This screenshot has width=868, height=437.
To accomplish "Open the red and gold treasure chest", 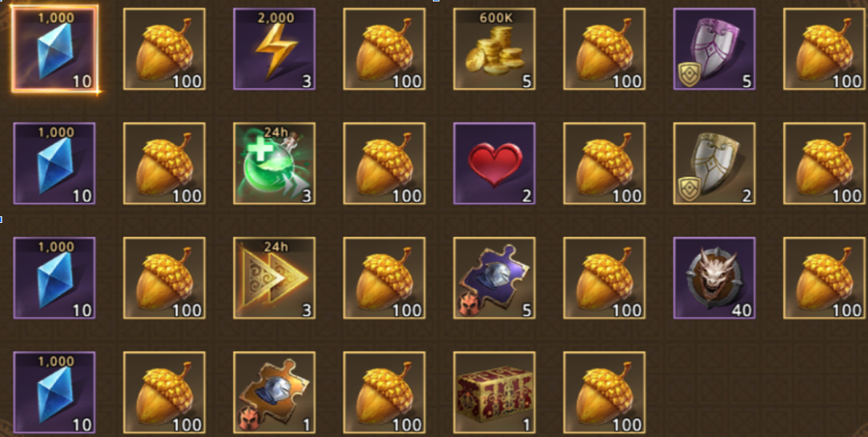I will (495, 392).
